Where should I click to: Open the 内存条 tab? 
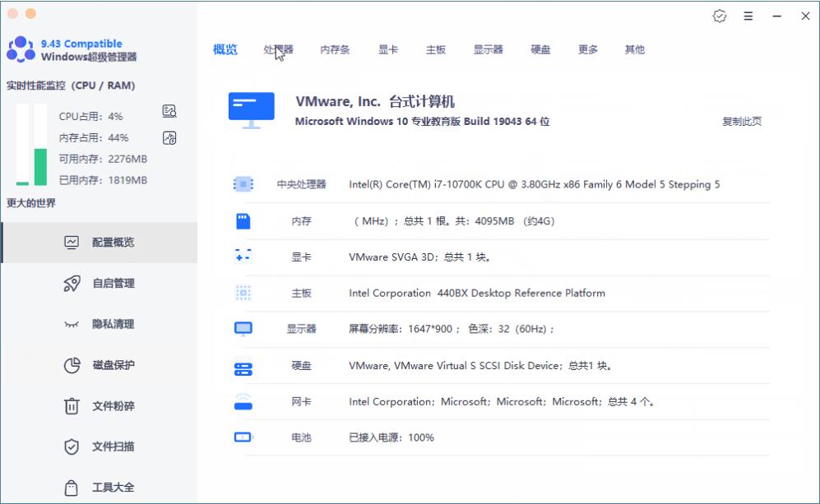(x=336, y=49)
